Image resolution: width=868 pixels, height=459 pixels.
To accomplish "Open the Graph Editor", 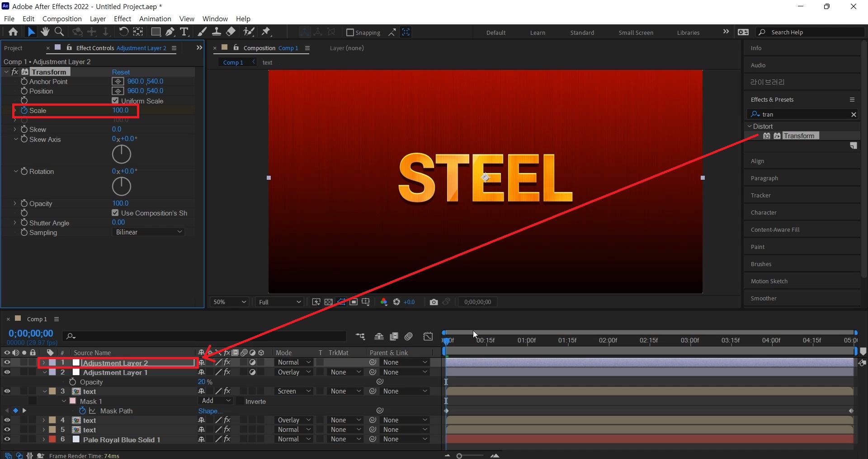I will pos(428,336).
